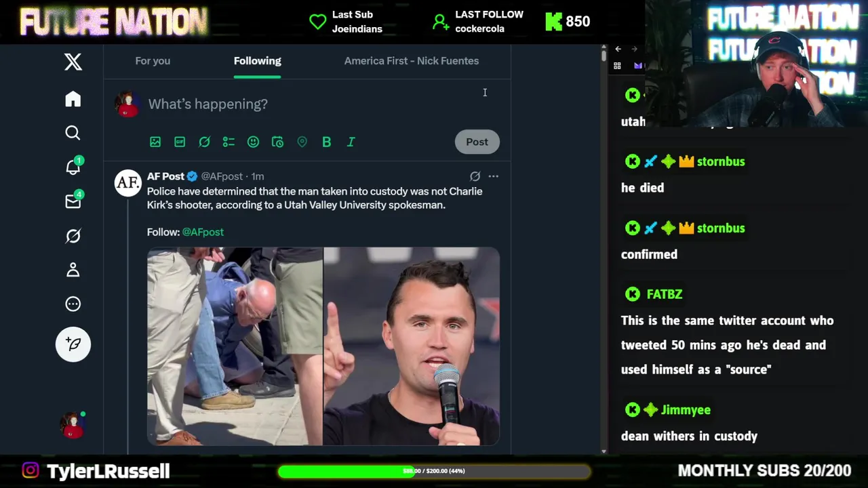The width and height of the screenshot is (868, 488).
Task: Click the compose post feather button
Action: (x=73, y=344)
